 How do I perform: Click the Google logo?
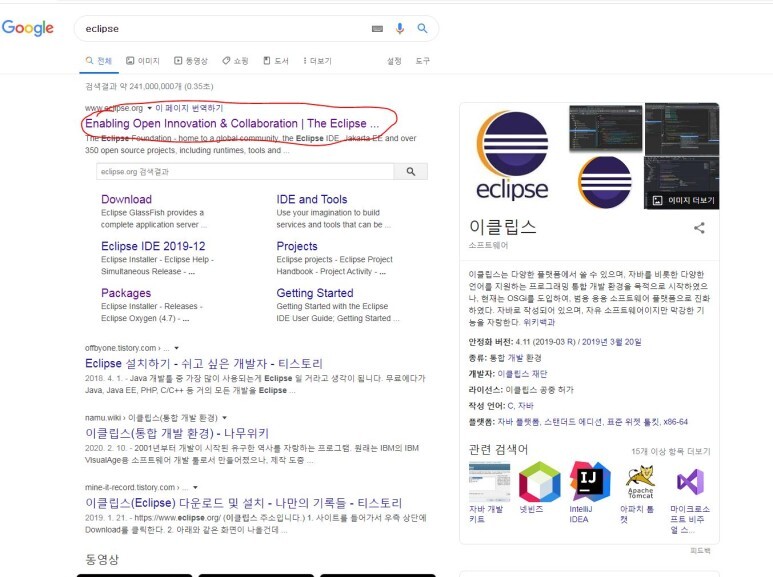(28, 28)
